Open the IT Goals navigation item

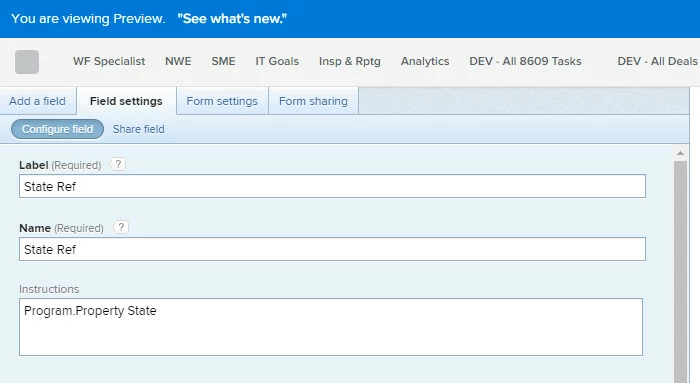277,61
